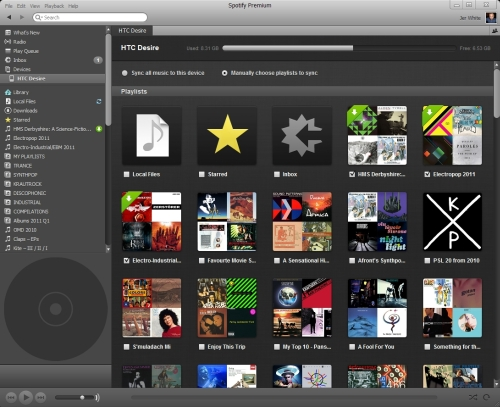Uncheck HMS Derbyshire sync checkbox
Image resolution: width=500 pixels, height=407 pixels.
point(352,174)
